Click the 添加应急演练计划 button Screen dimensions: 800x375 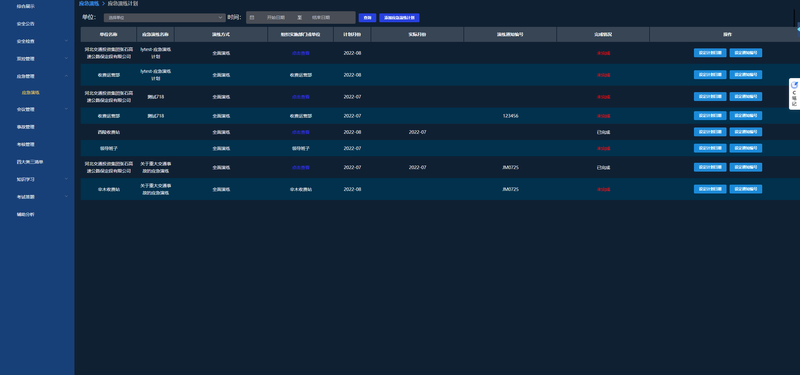[x=399, y=17]
